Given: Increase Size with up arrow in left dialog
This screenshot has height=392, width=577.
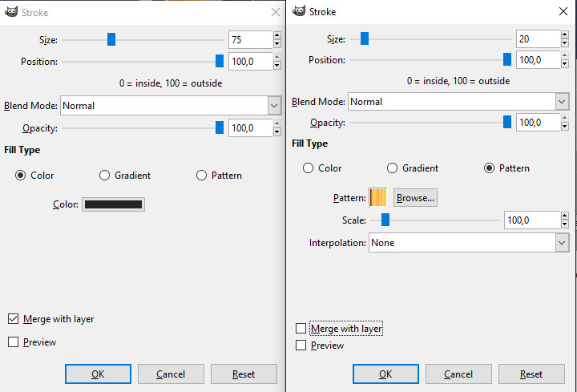Looking at the screenshot, I should pyautogui.click(x=277, y=35).
